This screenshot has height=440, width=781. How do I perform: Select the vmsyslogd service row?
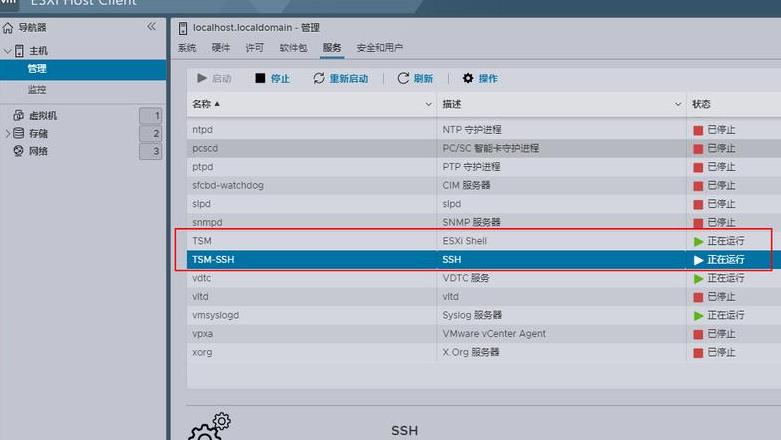tap(484, 315)
